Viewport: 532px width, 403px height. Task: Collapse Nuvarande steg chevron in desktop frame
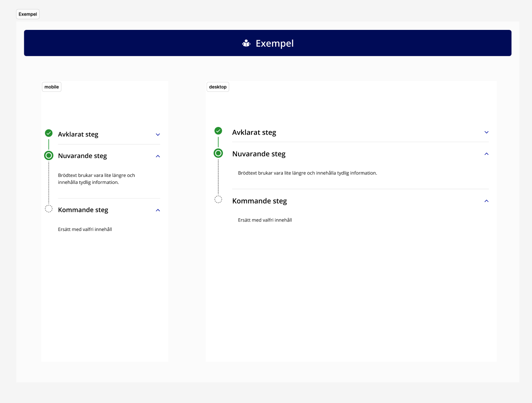[x=487, y=154]
